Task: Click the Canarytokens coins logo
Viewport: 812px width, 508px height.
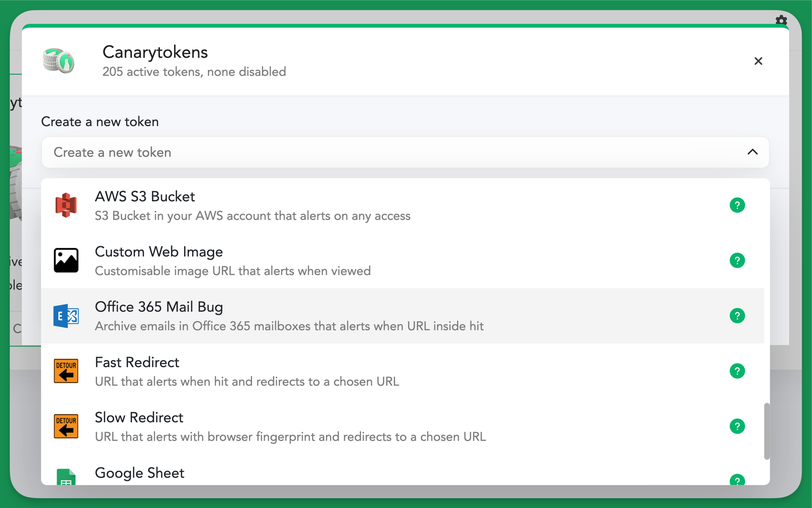Action: point(59,61)
